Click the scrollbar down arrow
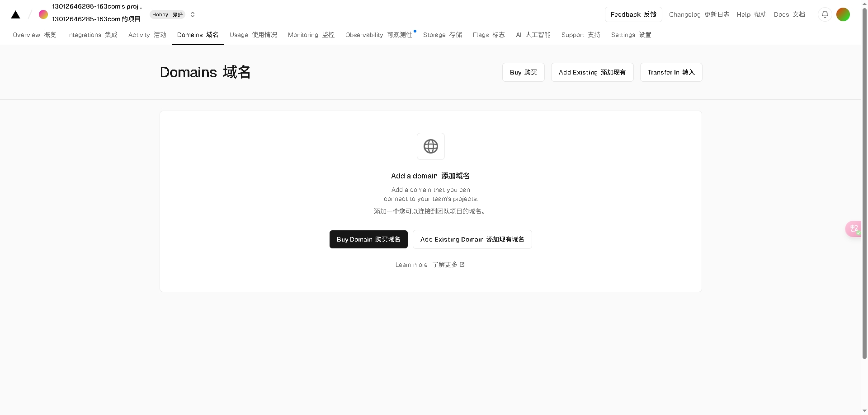The height and width of the screenshot is (415, 868). coord(864,411)
